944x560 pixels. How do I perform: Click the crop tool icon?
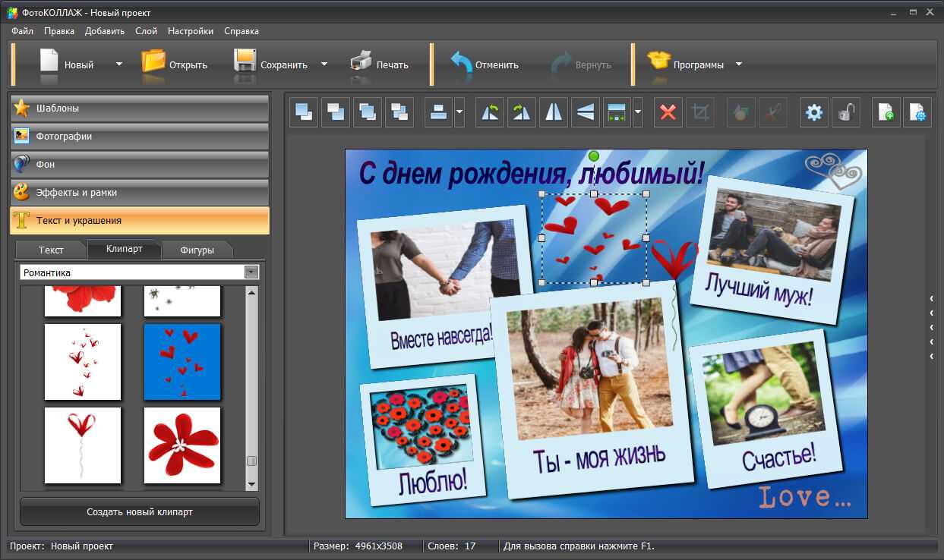700,113
